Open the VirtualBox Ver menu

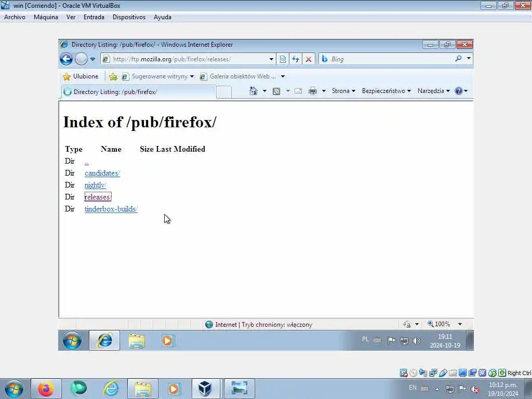point(71,17)
